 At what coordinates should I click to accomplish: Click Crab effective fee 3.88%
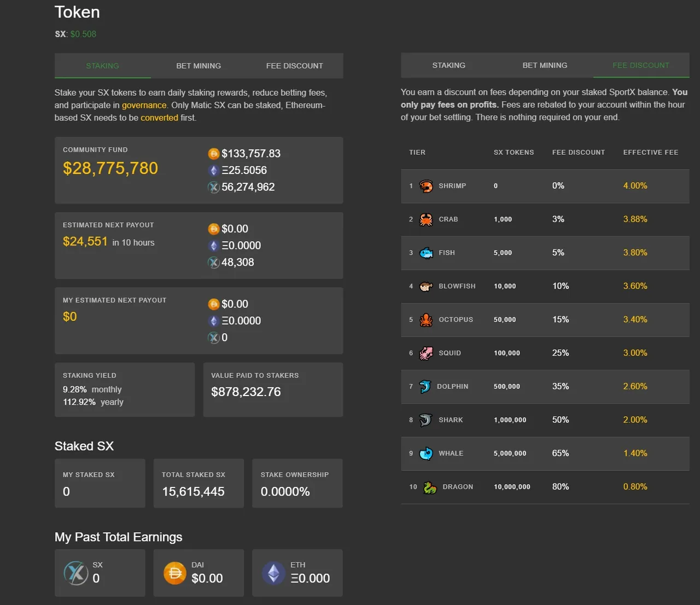[x=635, y=219]
